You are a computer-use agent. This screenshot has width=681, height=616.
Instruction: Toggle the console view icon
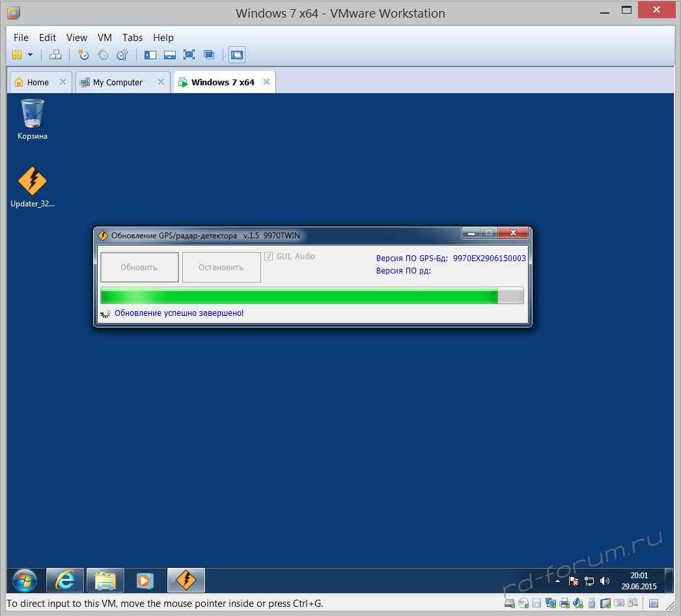237,55
